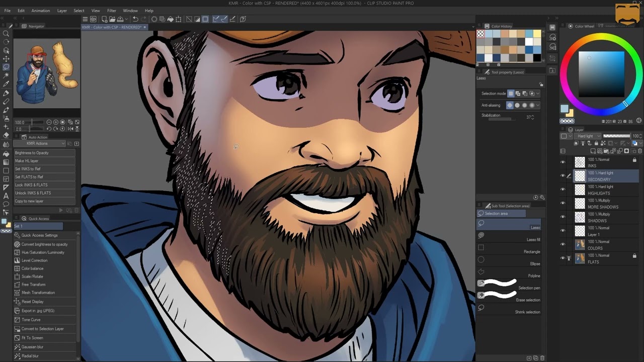The width and height of the screenshot is (644, 362).
Task: Click the Zoom out navigator icon
Action: click(49, 122)
